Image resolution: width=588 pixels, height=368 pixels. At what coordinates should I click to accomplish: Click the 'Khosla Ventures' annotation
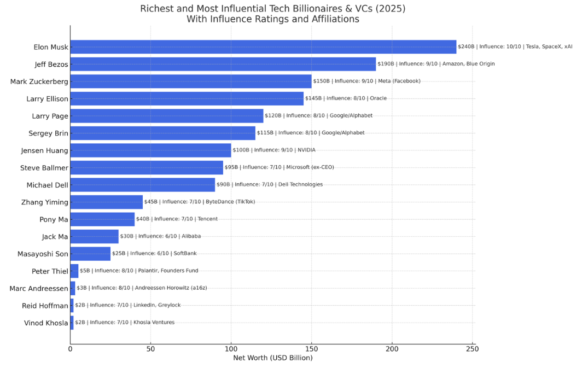pyautogui.click(x=154, y=322)
